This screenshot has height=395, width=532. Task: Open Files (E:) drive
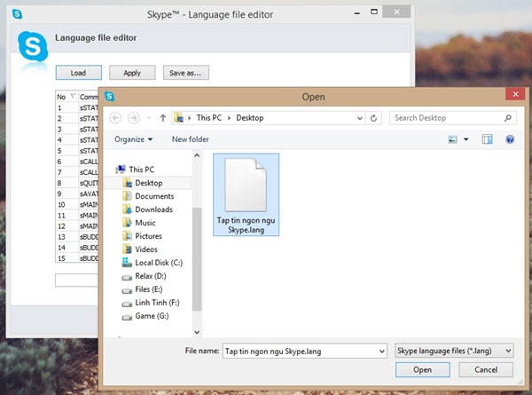tap(142, 289)
